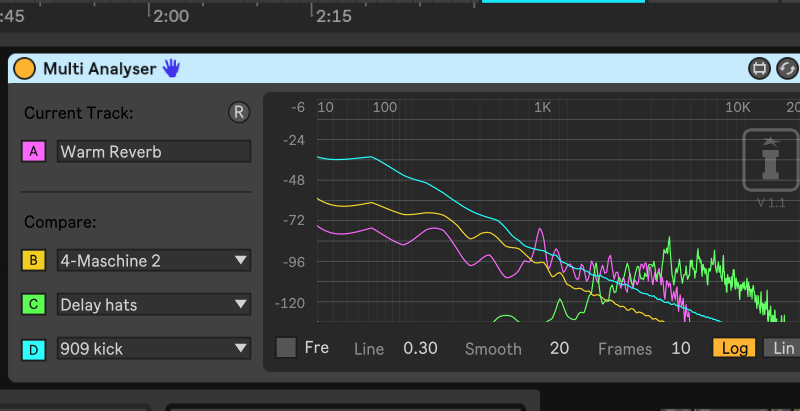Image resolution: width=800 pixels, height=411 pixels.
Task: Toggle the cyan D compare button
Action: 34,349
